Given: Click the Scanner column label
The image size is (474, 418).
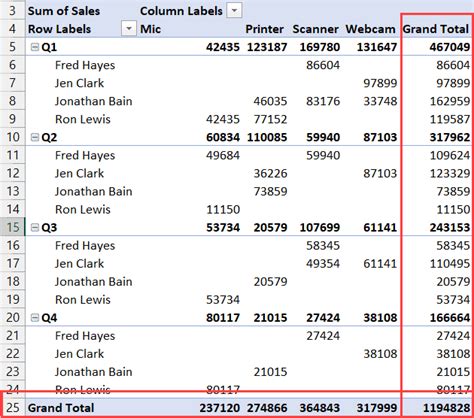Looking at the screenshot, I should click(315, 29).
